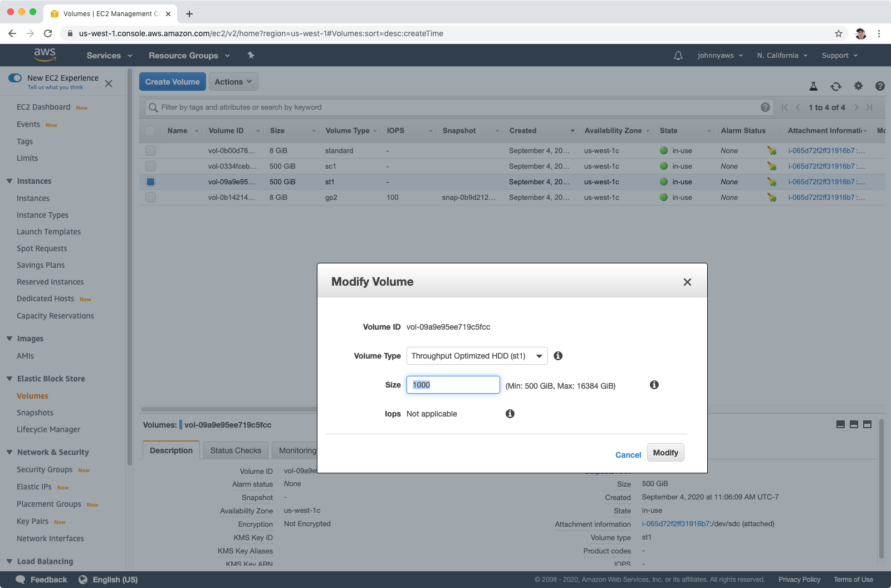The image size is (891, 588).
Task: Open the Services menu
Action: coord(110,56)
